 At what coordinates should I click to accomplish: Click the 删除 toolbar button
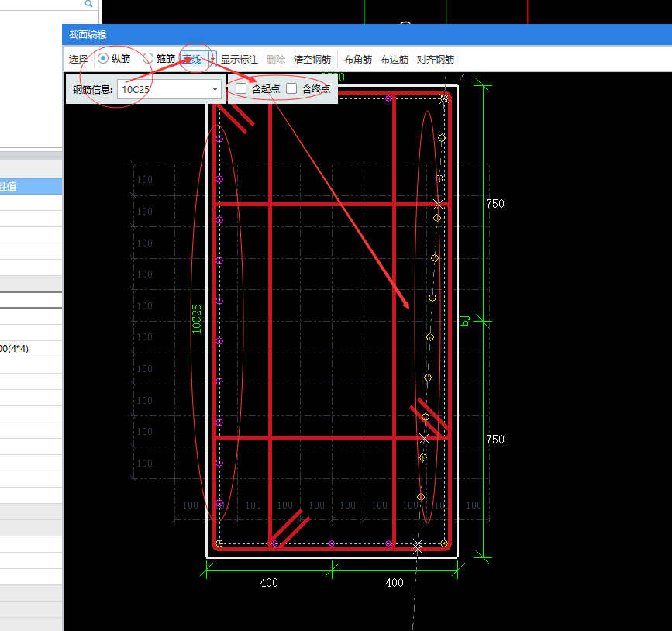coord(276,59)
